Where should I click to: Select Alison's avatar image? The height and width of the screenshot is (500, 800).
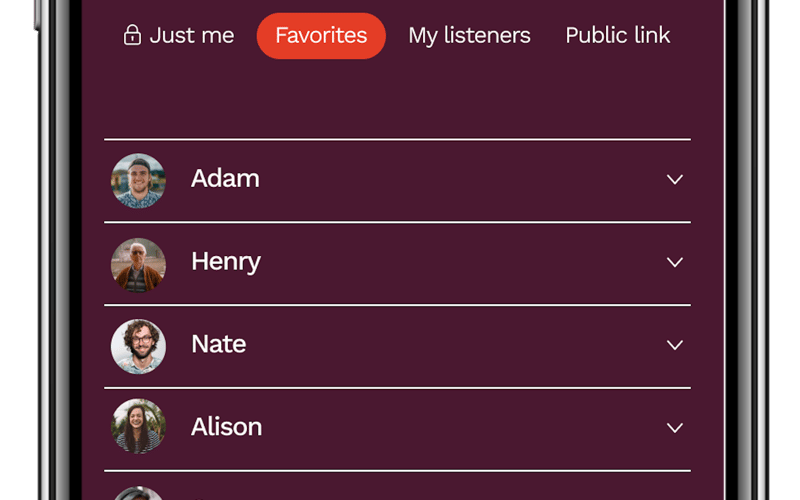pos(138,427)
